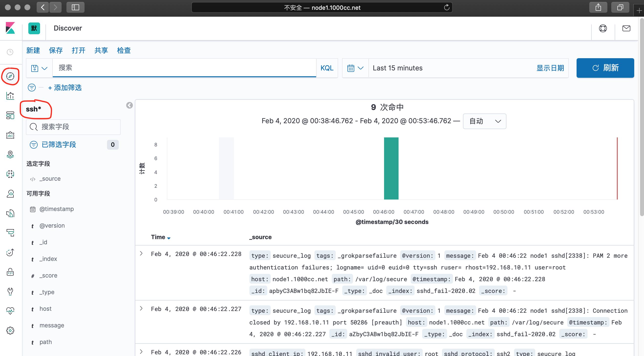Open saved query dropdown beside search
The height and width of the screenshot is (356, 644).
(x=39, y=68)
